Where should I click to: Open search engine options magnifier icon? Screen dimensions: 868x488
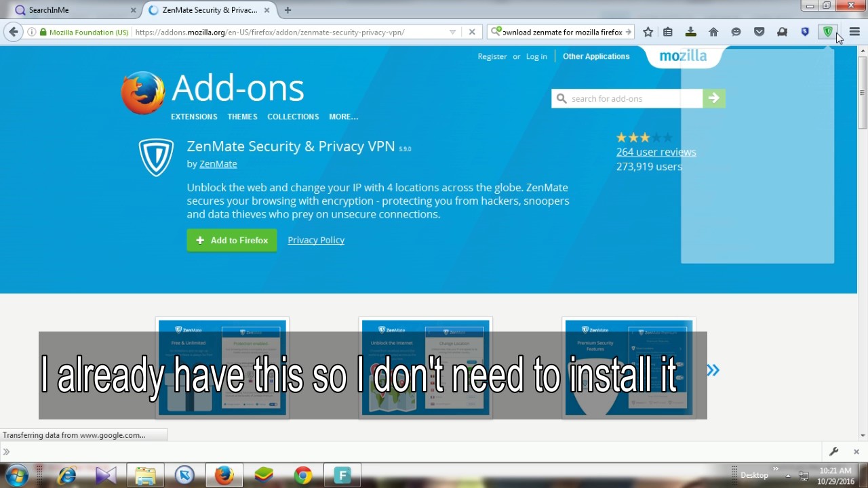(496, 32)
